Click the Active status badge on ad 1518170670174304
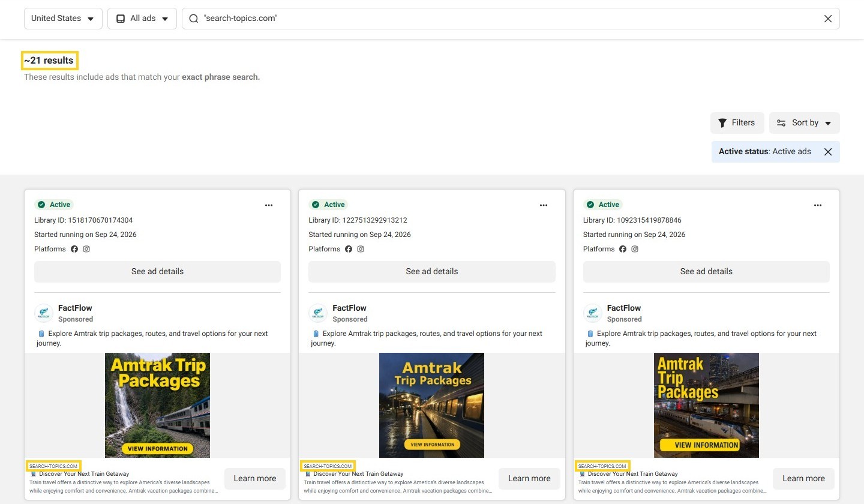 point(53,205)
